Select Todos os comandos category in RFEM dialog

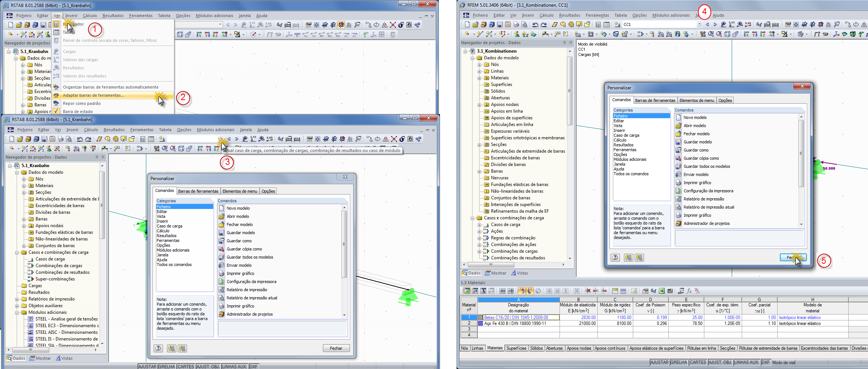pos(631,174)
